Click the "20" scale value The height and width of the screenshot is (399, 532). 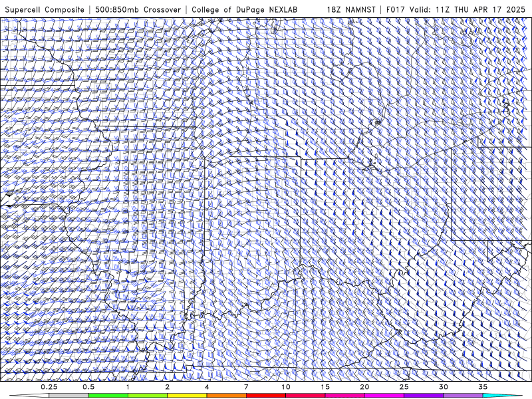364,387
